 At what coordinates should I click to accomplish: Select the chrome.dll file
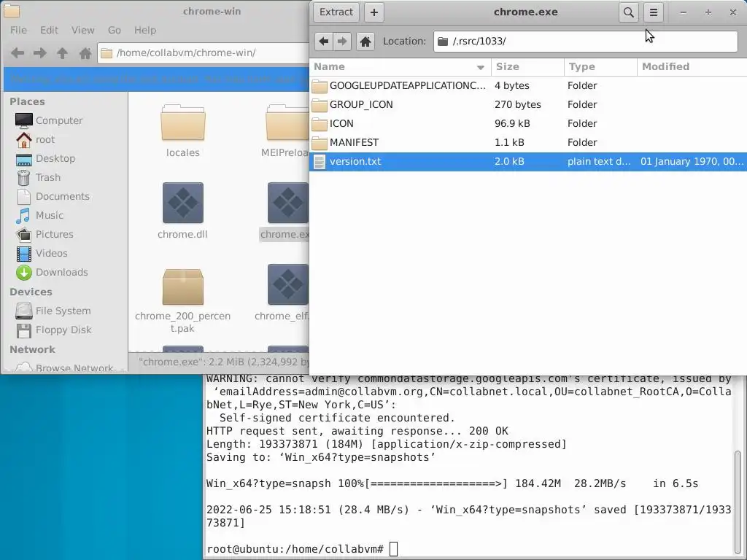pos(183,211)
